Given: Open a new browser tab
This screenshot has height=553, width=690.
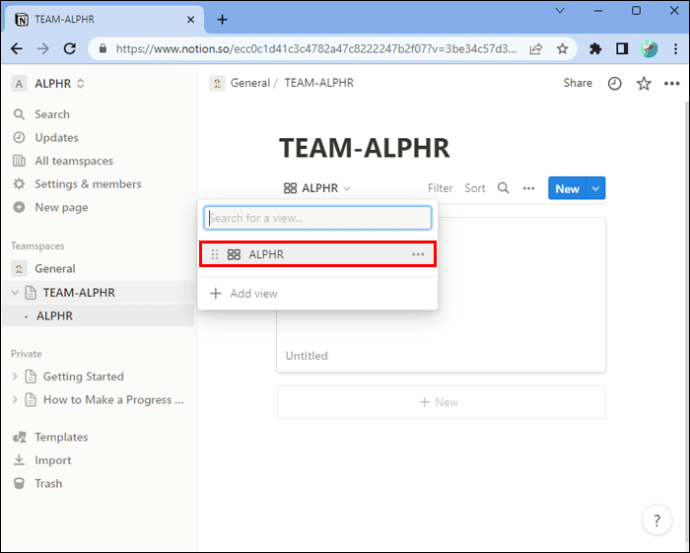Looking at the screenshot, I should pos(222,19).
